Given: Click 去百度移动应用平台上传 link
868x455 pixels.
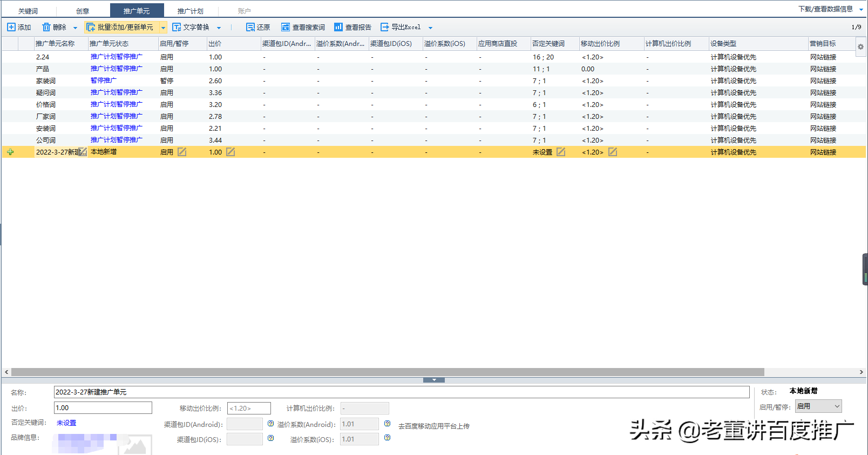Looking at the screenshot, I should point(434,426).
